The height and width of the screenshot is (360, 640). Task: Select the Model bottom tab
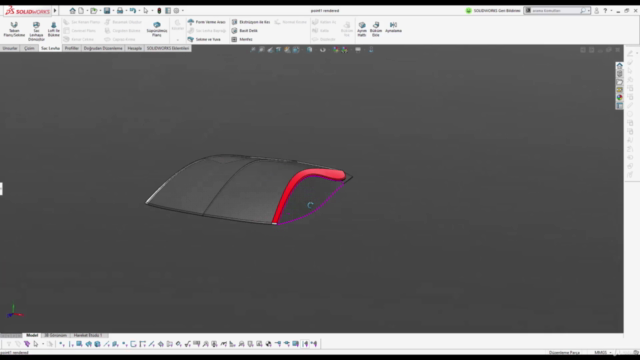[x=32, y=335]
